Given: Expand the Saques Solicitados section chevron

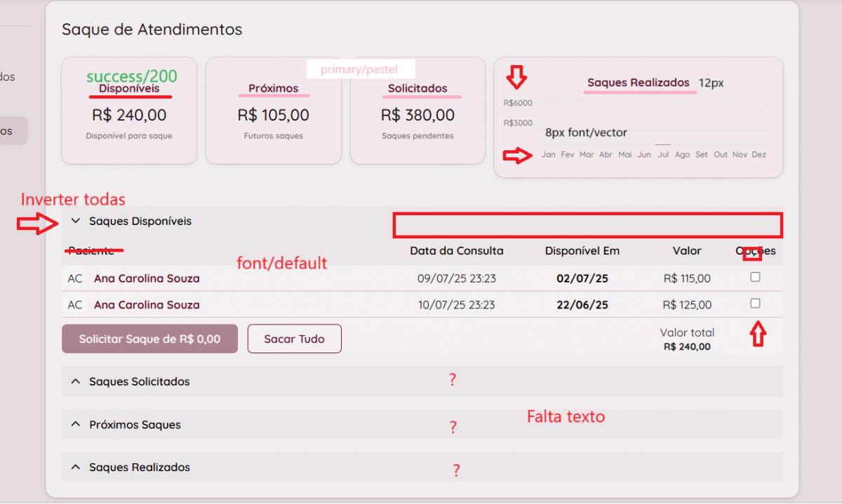Looking at the screenshot, I should click(76, 382).
